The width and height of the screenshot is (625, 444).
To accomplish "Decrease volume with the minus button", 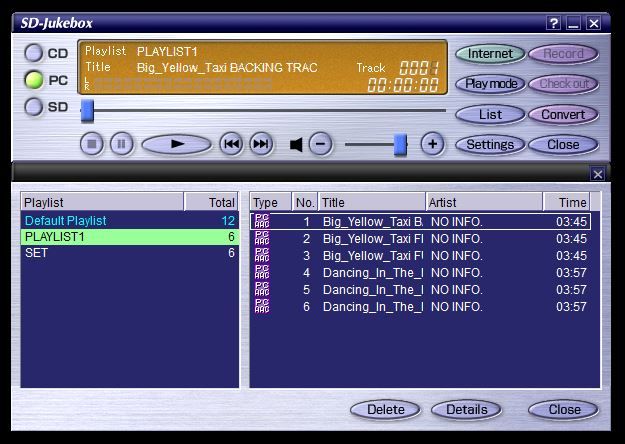I will 320,144.
